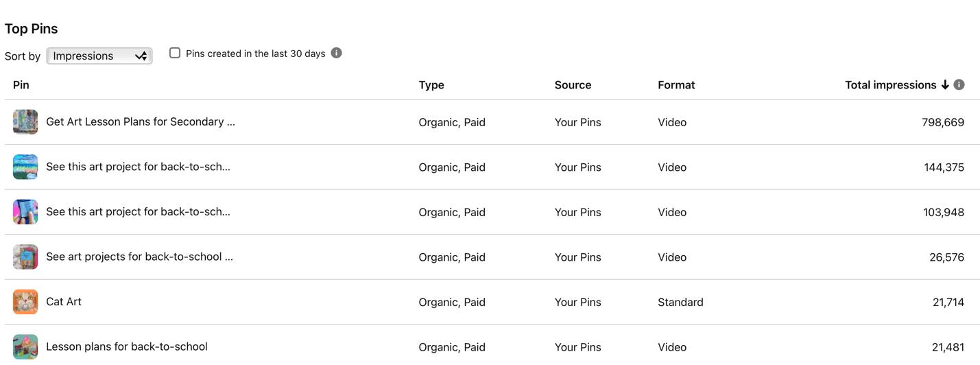This screenshot has height=365, width=980.
Task: Click info icon beside 30 days checkbox
Action: coord(336,53)
